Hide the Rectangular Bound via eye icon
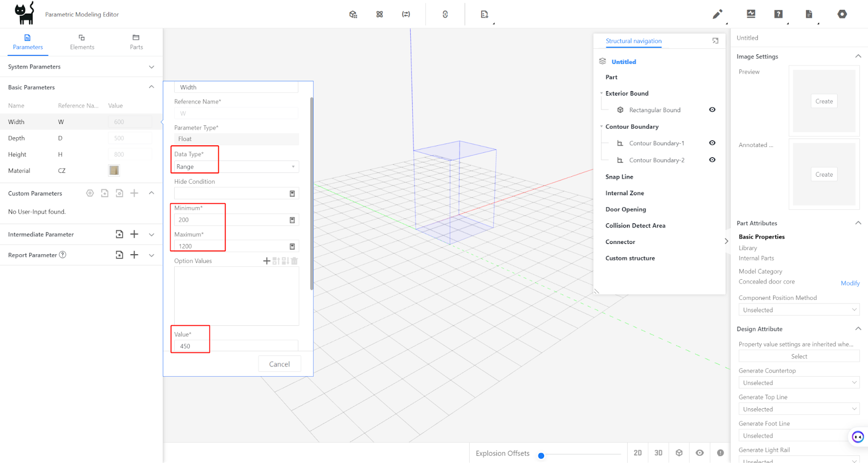The image size is (868, 463). (712, 110)
